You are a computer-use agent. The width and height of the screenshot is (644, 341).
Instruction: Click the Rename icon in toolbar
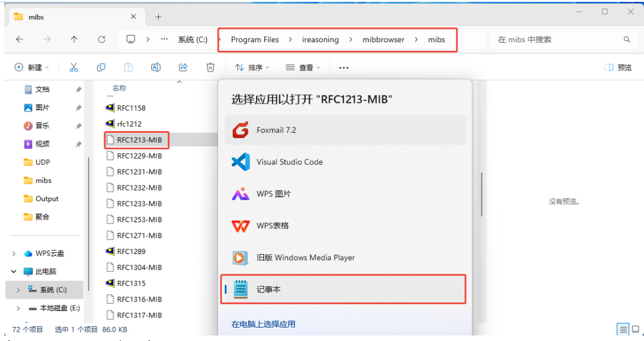(156, 67)
